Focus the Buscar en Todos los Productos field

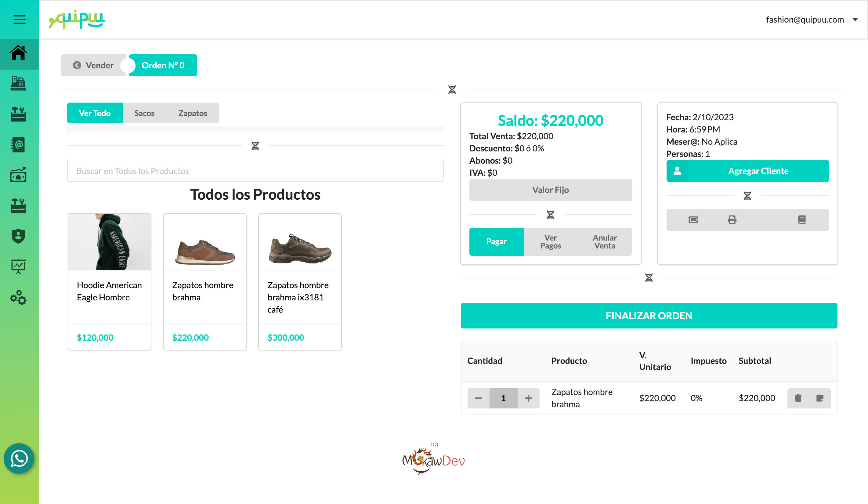pos(255,171)
